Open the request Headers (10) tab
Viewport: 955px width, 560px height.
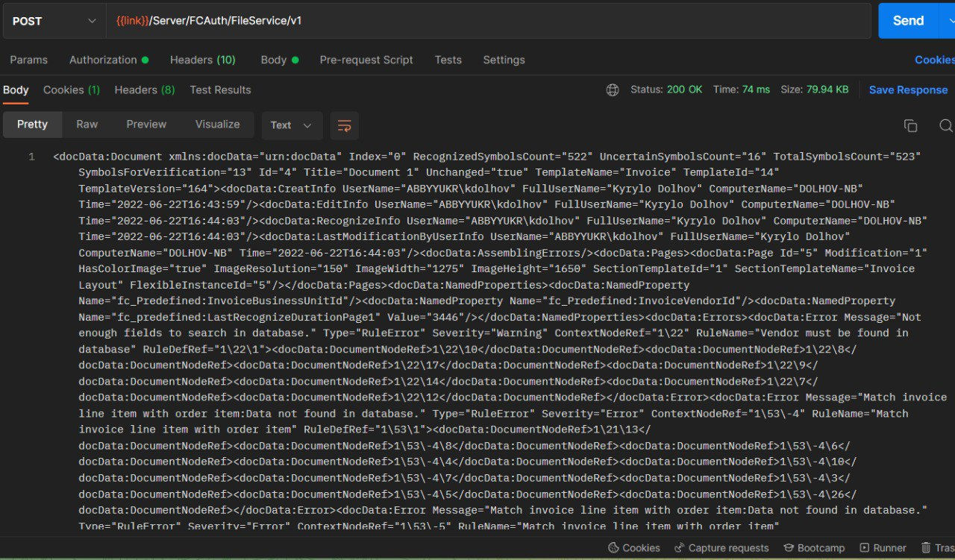pos(203,60)
